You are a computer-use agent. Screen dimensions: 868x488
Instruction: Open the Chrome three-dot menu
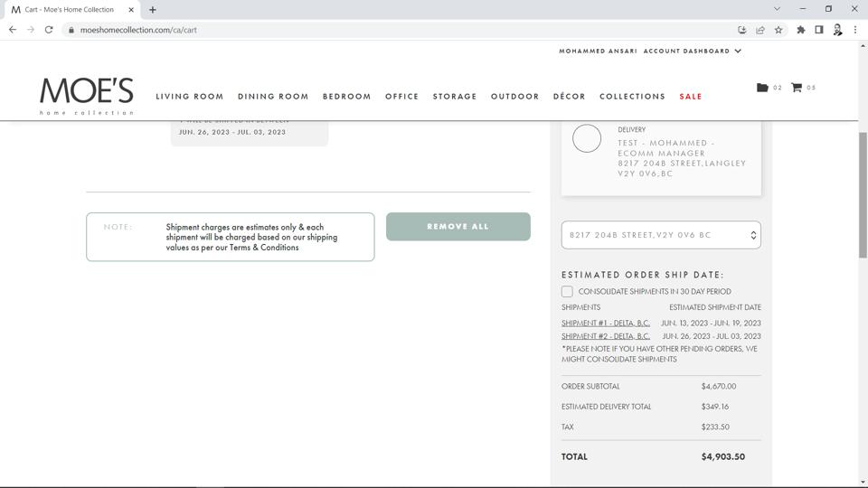(855, 30)
